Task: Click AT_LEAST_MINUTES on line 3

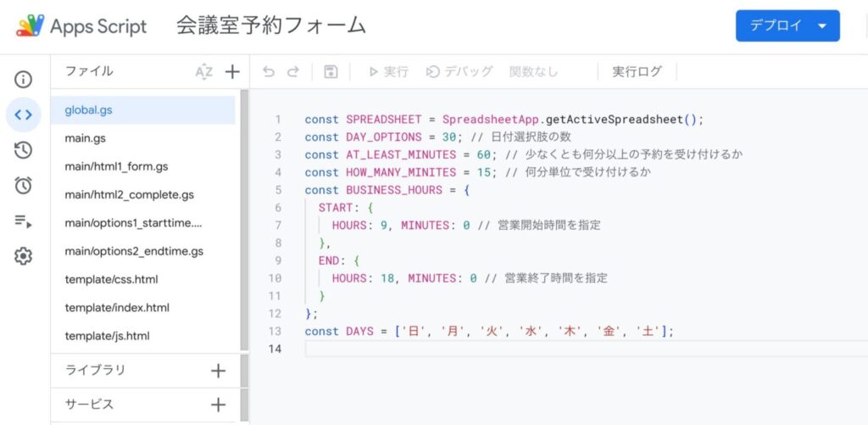Action: click(x=401, y=154)
